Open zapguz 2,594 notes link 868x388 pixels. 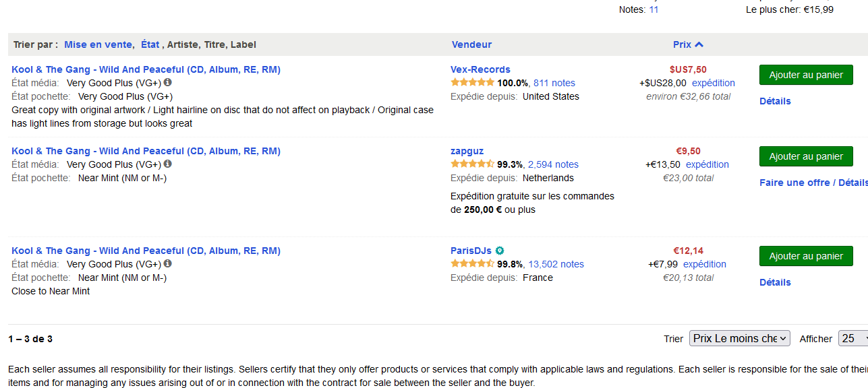click(x=553, y=164)
